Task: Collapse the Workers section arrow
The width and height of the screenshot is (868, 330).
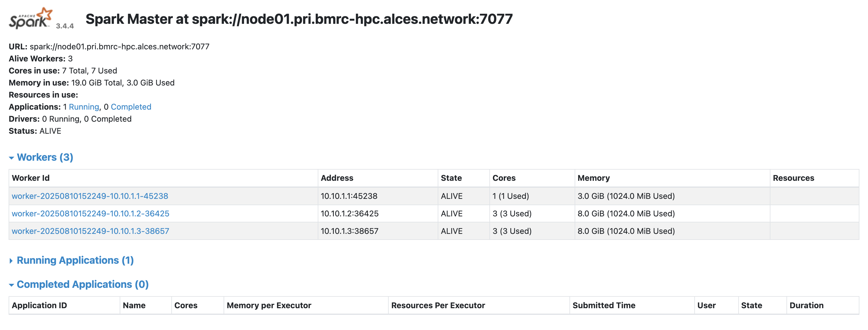Action: click(11, 158)
